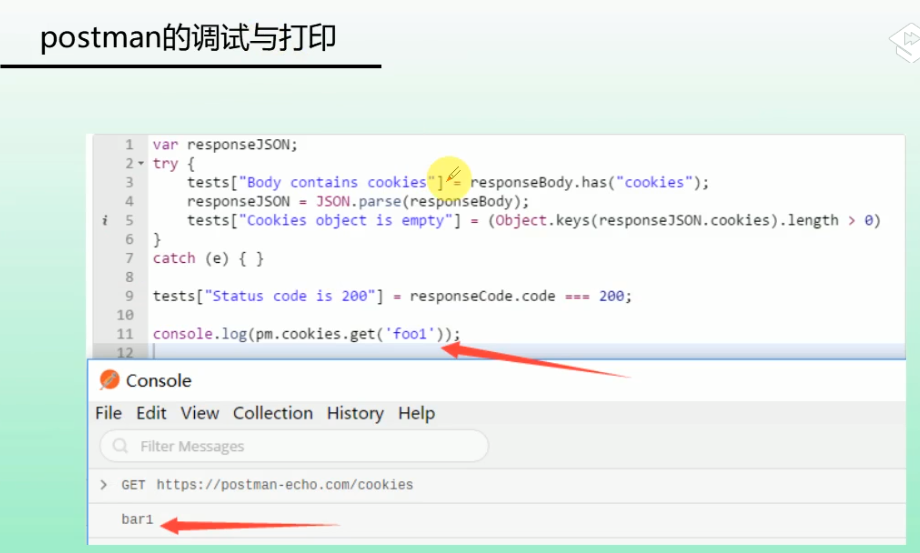Click the magnifier icon in Filter Messages
The height and width of the screenshot is (553, 920).
coord(120,446)
